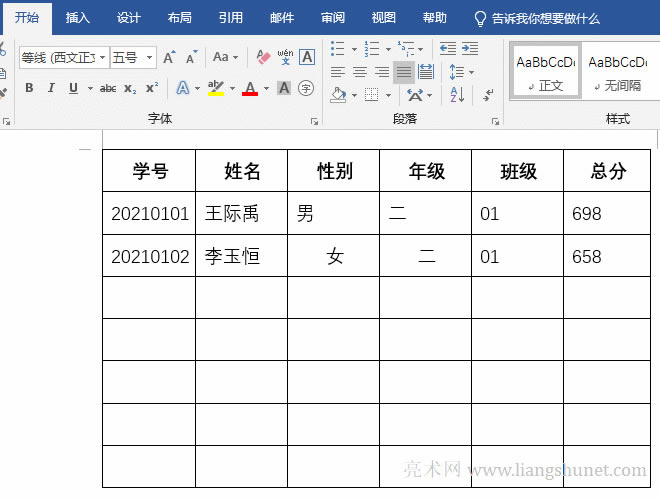Viewport: 660px width, 500px height.
Task: Toggle bold formatting
Action: pyautogui.click(x=29, y=88)
